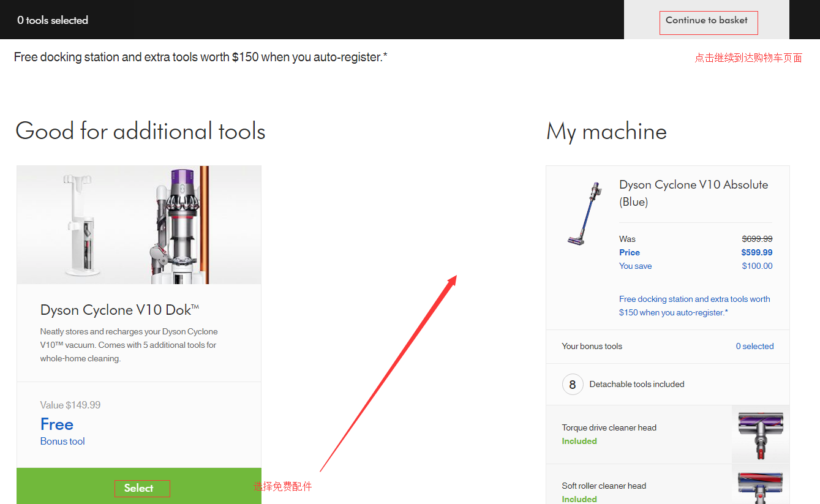Click the Bonus tool label

coord(62,442)
